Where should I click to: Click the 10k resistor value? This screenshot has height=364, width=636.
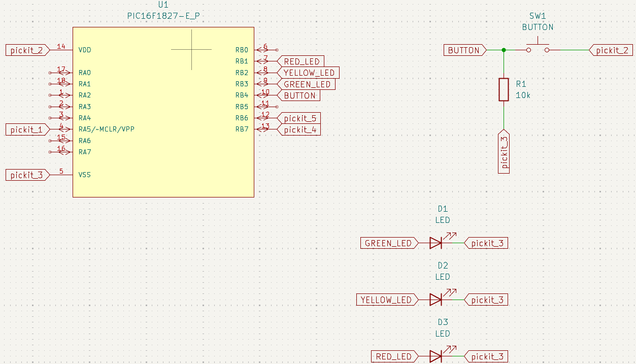523,95
